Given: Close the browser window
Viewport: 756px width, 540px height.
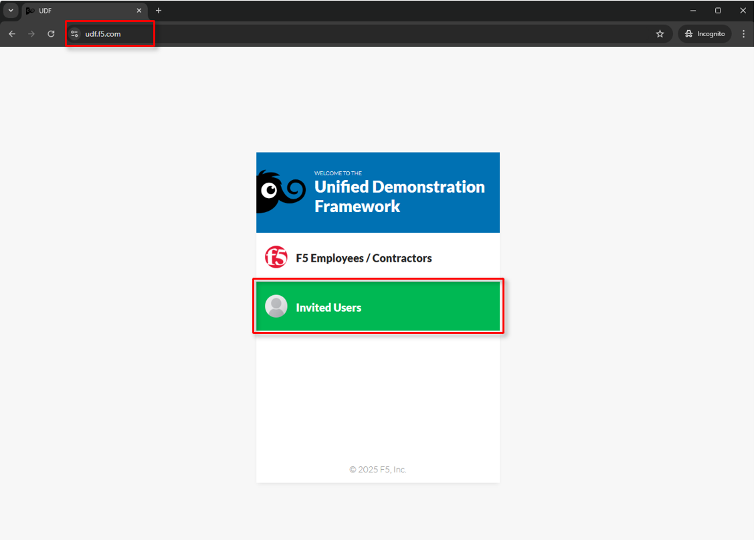Looking at the screenshot, I should pyautogui.click(x=743, y=11).
